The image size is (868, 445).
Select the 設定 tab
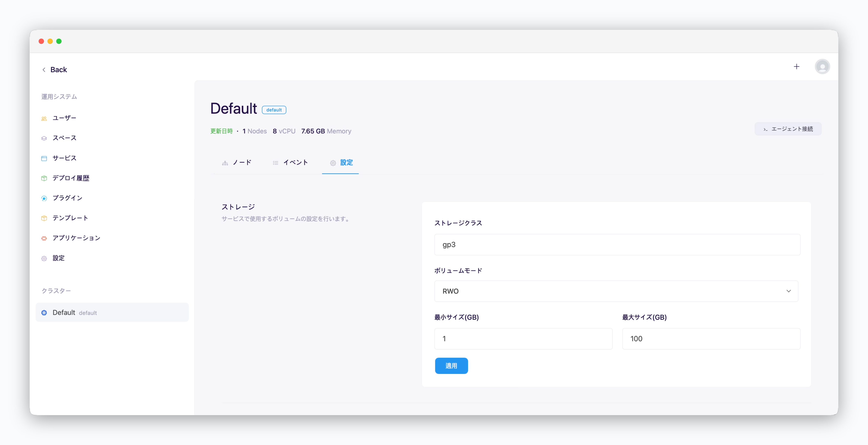pos(341,163)
